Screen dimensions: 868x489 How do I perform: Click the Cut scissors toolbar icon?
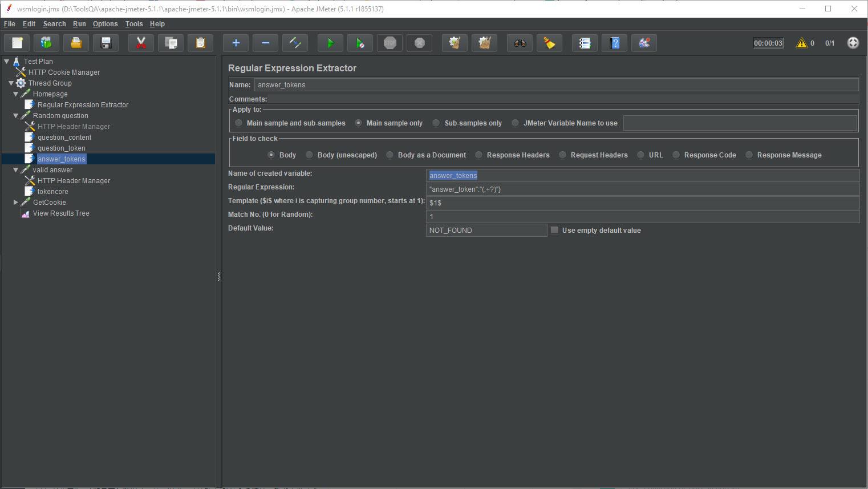click(141, 43)
